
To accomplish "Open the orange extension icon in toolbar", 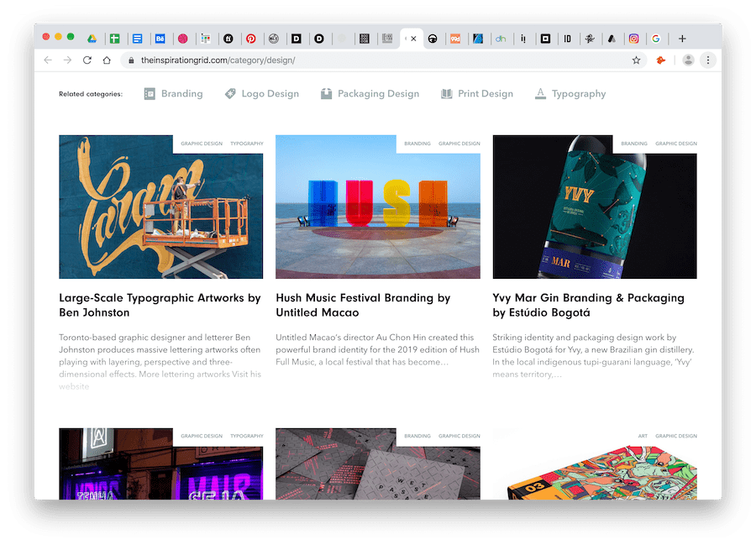I will coord(661,60).
